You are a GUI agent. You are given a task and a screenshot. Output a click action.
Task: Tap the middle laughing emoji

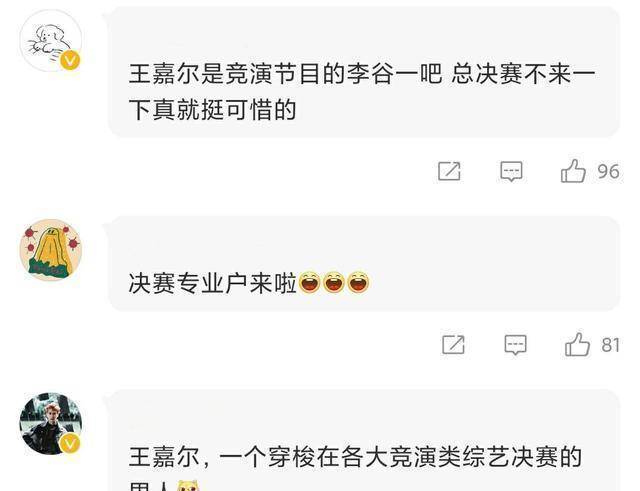point(334,282)
